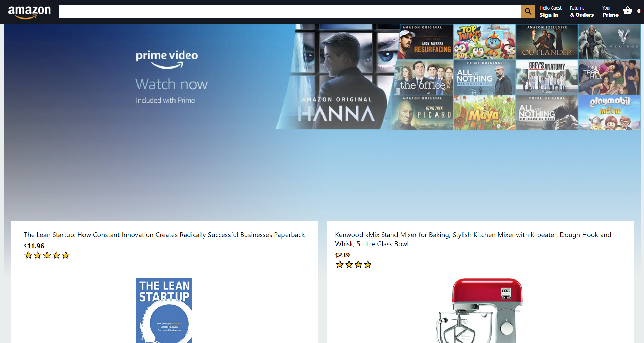Open the Outlander thumbnail

(x=547, y=42)
